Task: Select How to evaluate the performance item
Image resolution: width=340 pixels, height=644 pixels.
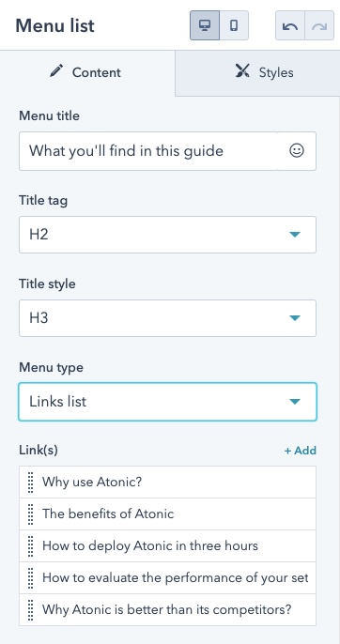Action: [x=168, y=578]
